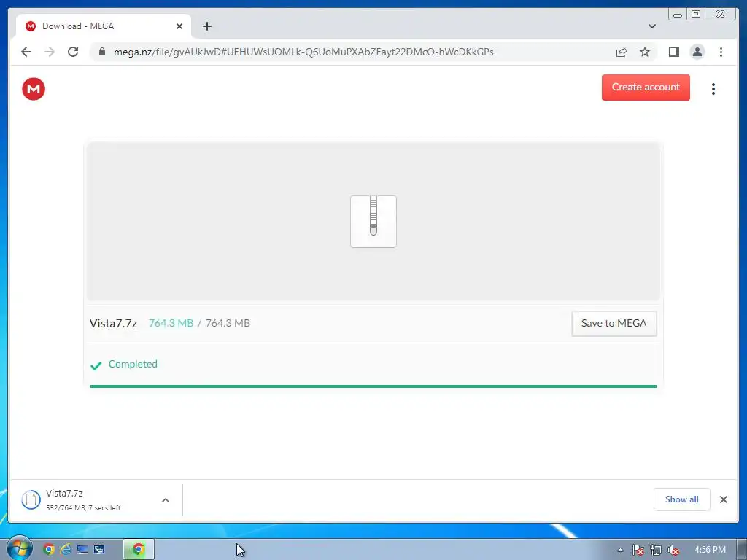This screenshot has width=747, height=560.
Task: Click the download file icon in bar
Action: click(x=31, y=500)
